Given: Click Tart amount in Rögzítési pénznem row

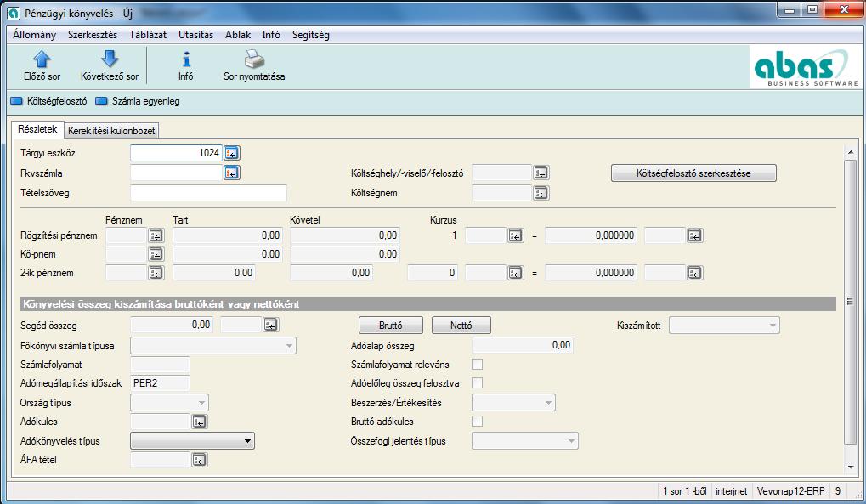Looking at the screenshot, I should click(x=228, y=235).
